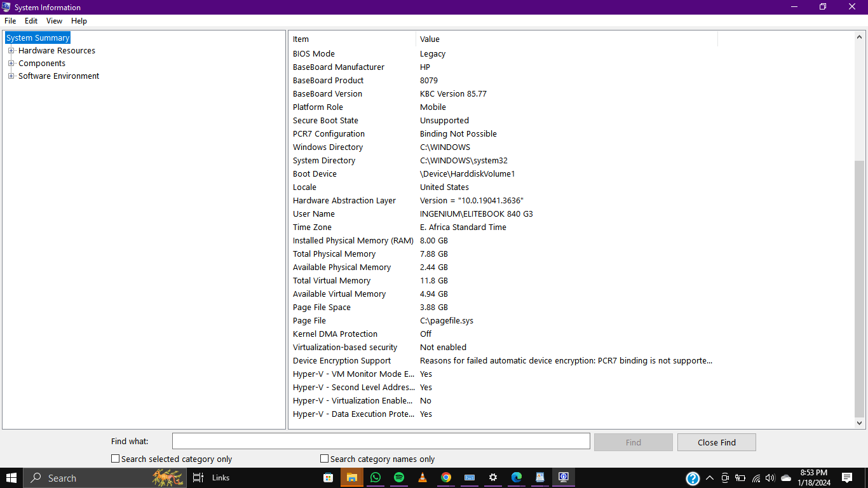Screen dimensions: 868x488
Task: Click the Meet Now camera tray icon
Action: point(725,478)
